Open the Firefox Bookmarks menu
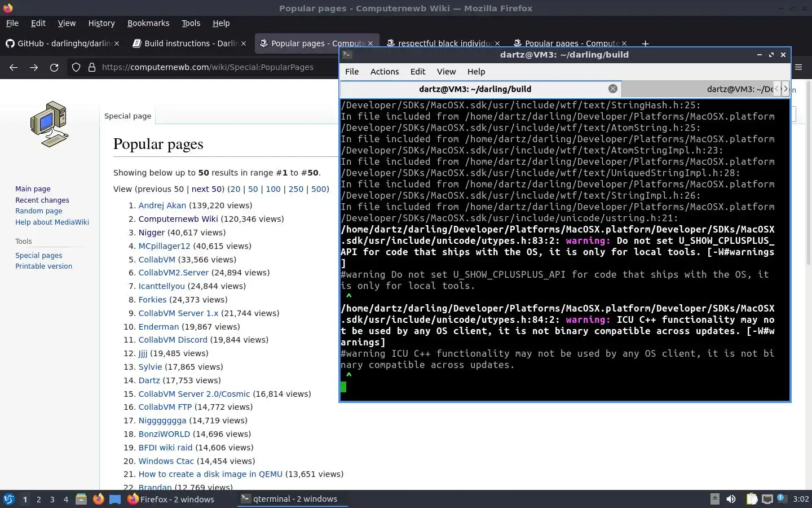This screenshot has width=812, height=508. [x=148, y=23]
